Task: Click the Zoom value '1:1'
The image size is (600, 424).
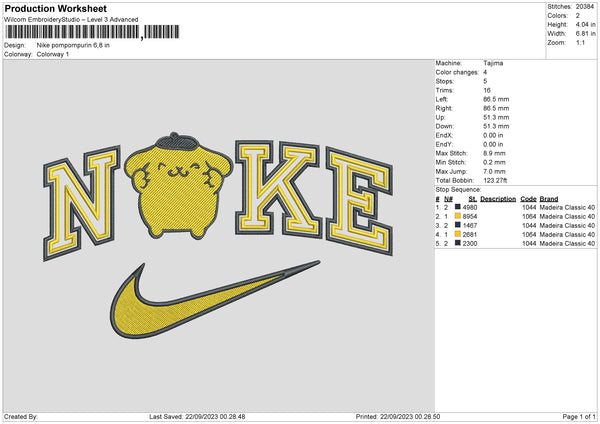Action: (x=580, y=42)
